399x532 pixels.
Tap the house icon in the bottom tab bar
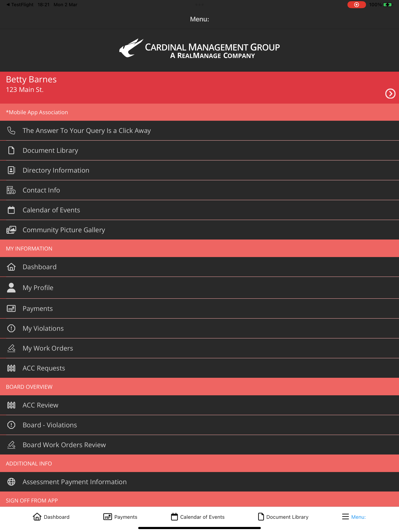coord(37,517)
